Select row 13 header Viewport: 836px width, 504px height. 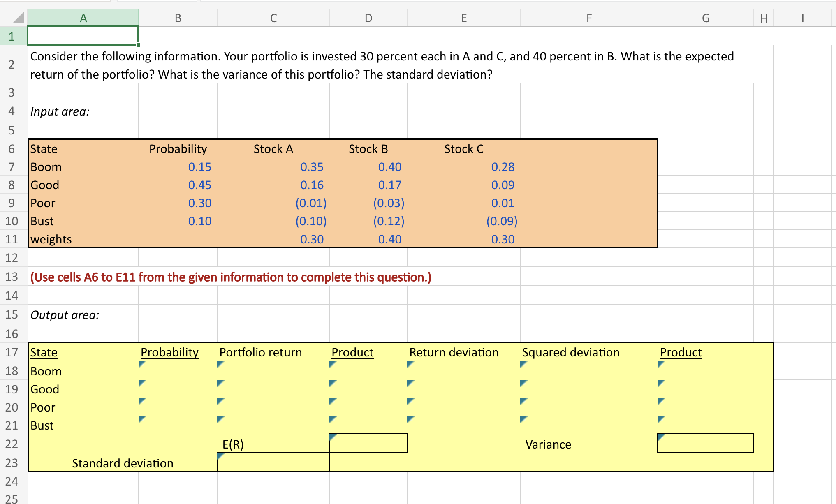pyautogui.click(x=12, y=277)
